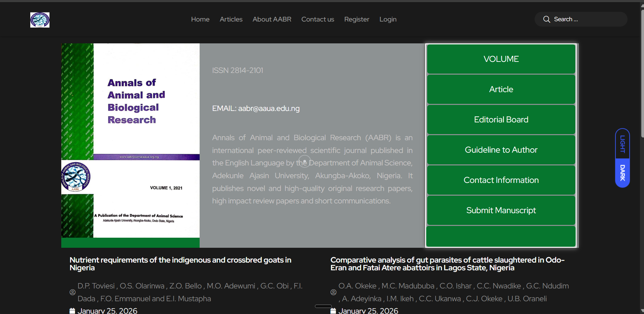Image resolution: width=644 pixels, height=314 pixels.
Task: Open Contact us from navigation
Action: coord(318,19)
